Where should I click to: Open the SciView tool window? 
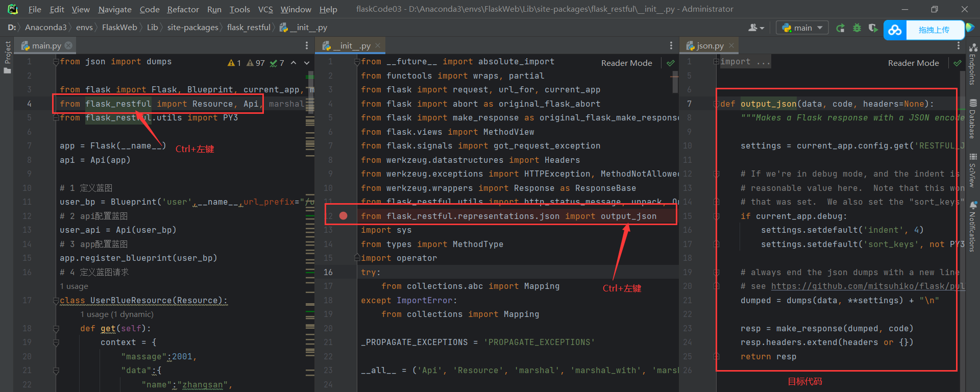point(973,170)
